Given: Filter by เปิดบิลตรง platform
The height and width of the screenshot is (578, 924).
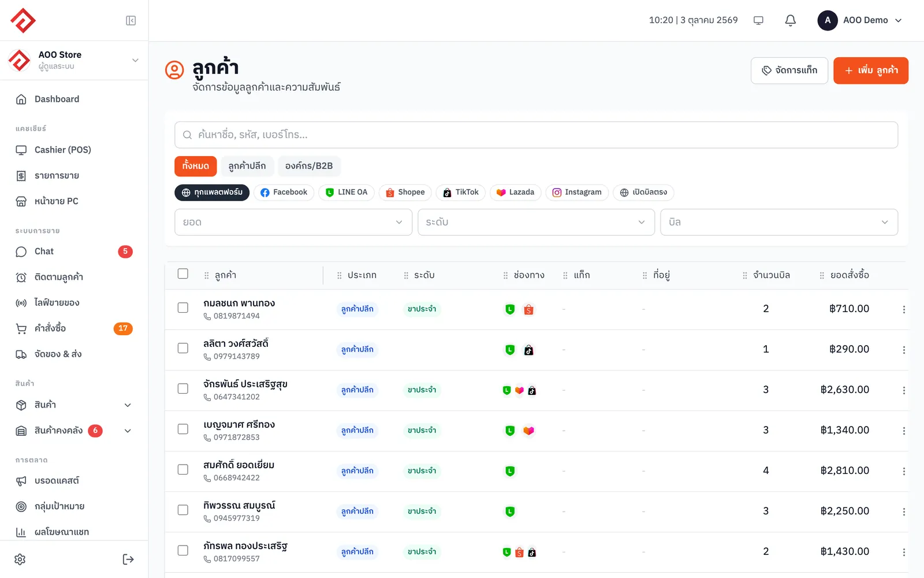Looking at the screenshot, I should tap(643, 192).
